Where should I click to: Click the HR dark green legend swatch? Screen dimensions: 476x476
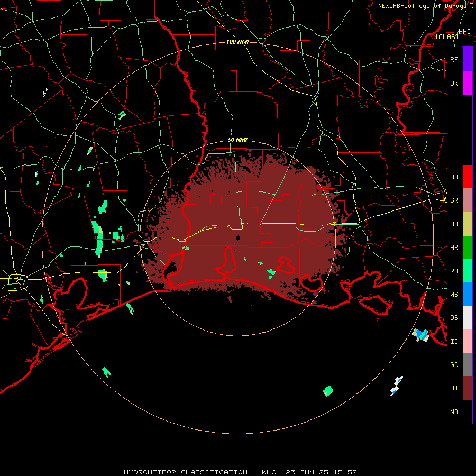[467, 248]
